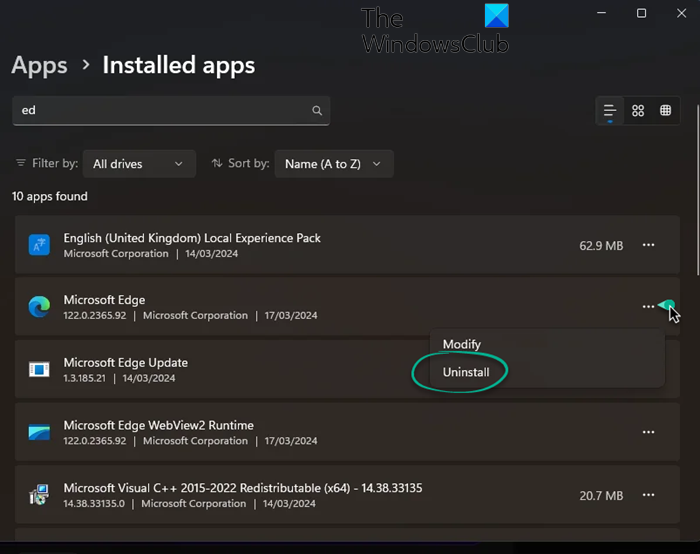The image size is (700, 554).
Task: Go back to Apps breadcrumb
Action: 39,65
